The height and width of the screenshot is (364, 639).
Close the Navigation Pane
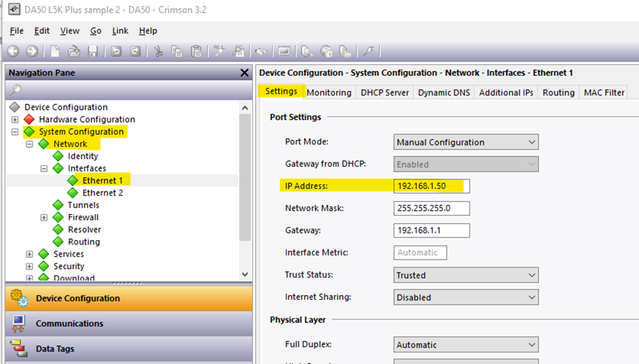pyautogui.click(x=245, y=72)
